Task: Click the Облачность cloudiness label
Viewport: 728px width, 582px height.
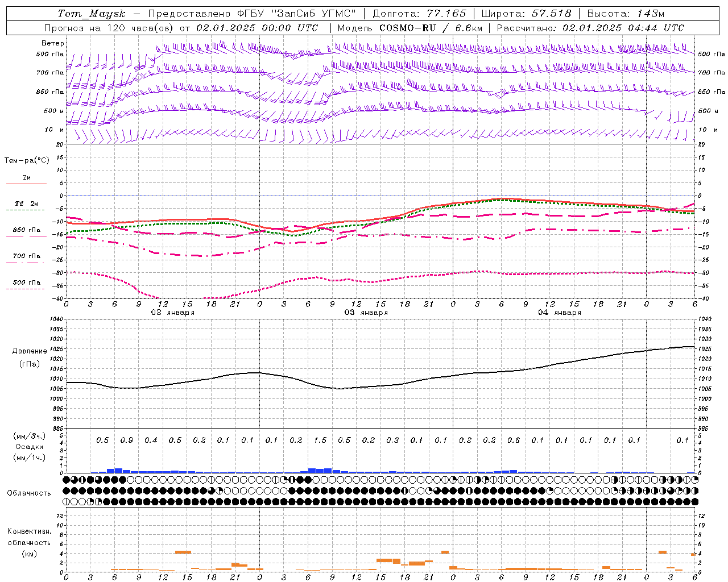Action: tap(29, 493)
